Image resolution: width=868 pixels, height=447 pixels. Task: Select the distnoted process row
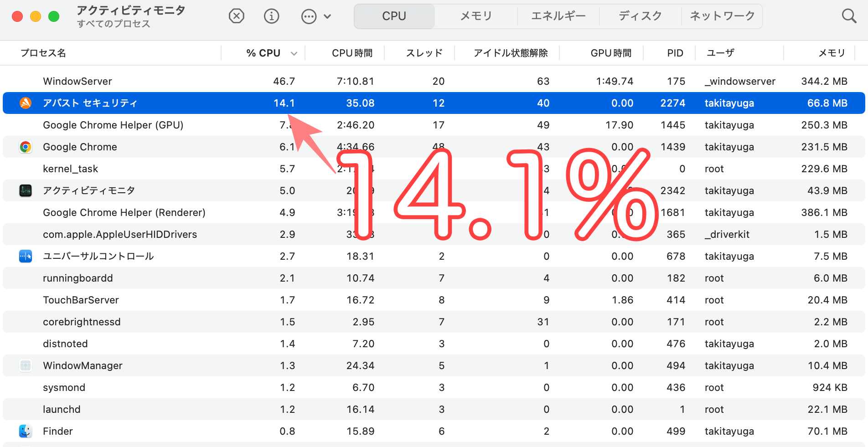pyautogui.click(x=434, y=344)
